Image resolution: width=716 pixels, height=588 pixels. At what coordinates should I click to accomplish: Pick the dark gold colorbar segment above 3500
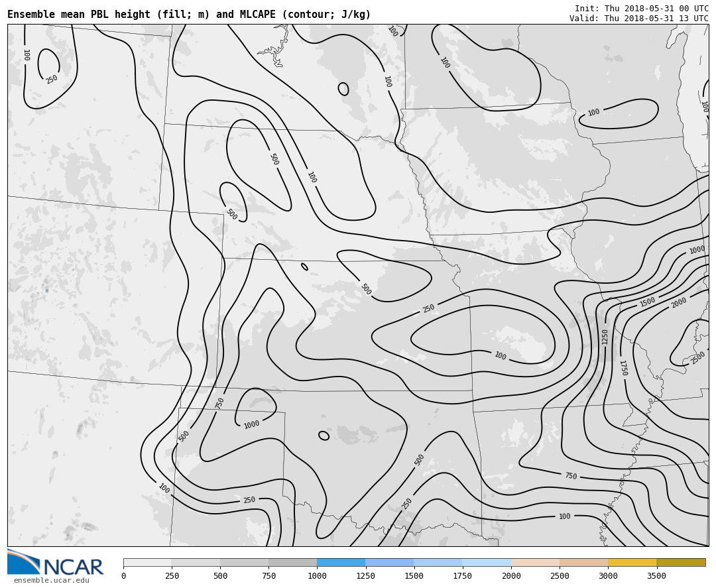[x=681, y=562]
